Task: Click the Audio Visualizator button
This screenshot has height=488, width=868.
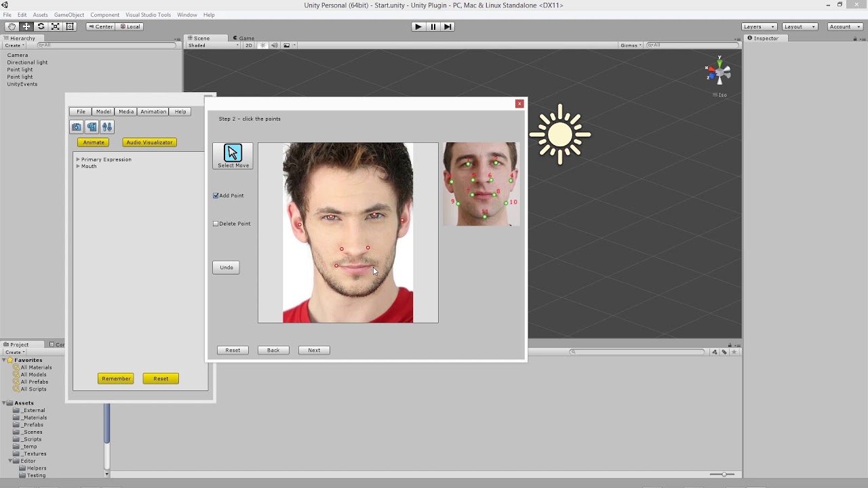Action: click(149, 142)
